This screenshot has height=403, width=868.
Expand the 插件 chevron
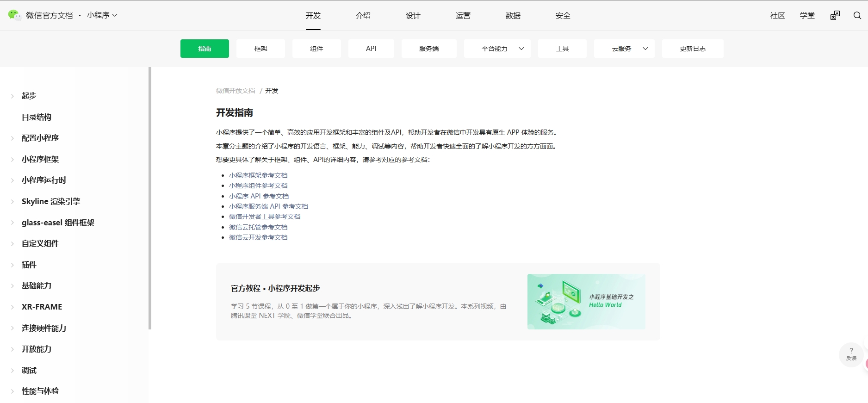tap(12, 265)
